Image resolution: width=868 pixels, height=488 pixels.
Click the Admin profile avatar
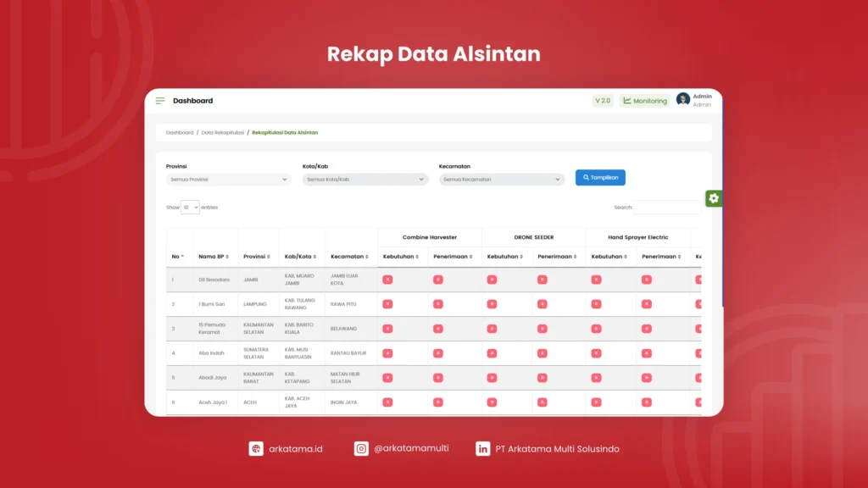point(682,100)
